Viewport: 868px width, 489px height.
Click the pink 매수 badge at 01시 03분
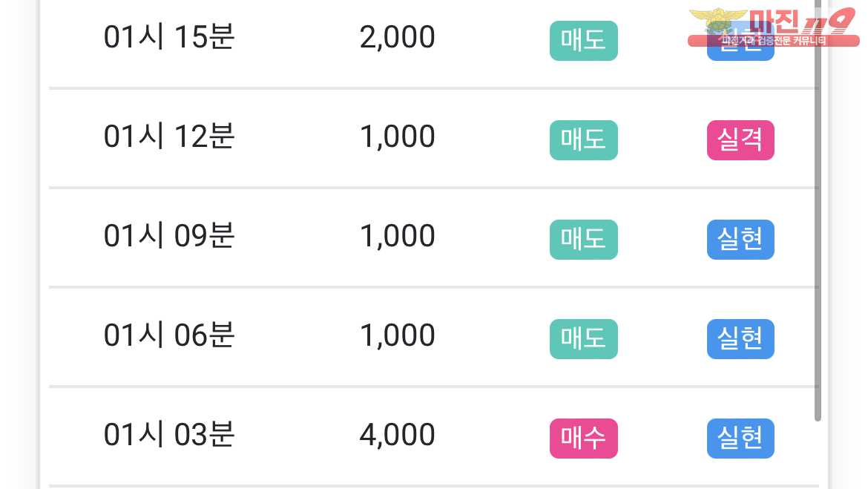(x=583, y=438)
